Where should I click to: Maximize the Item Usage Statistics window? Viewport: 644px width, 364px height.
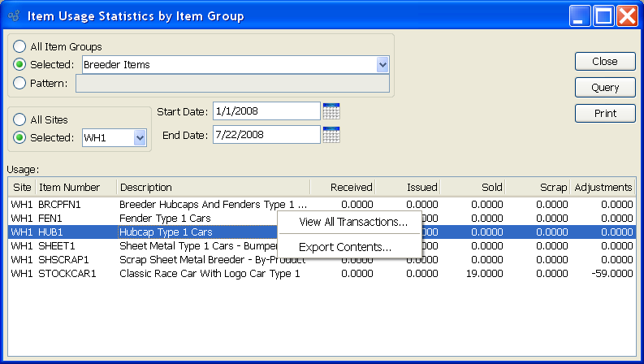[603, 16]
